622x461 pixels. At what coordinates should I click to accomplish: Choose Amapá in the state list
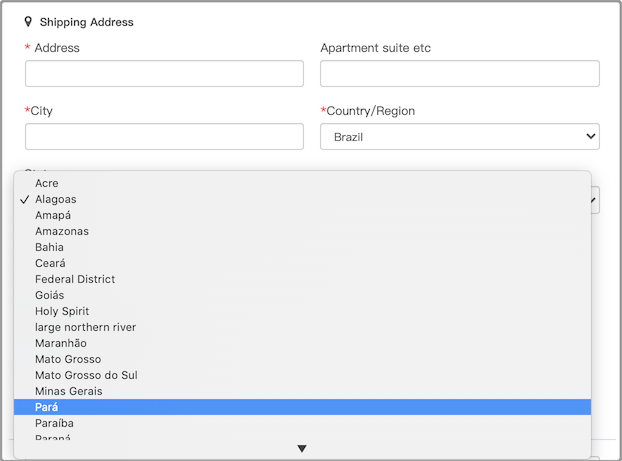[55, 215]
